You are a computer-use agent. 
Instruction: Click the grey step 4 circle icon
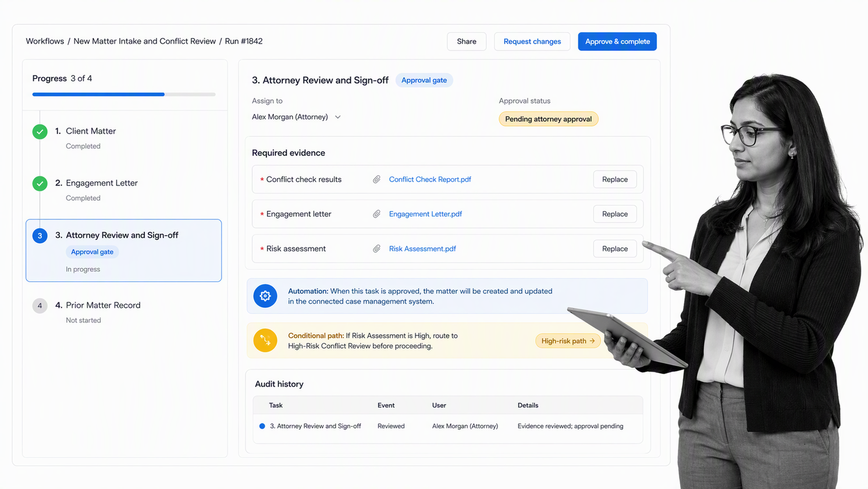tap(40, 306)
